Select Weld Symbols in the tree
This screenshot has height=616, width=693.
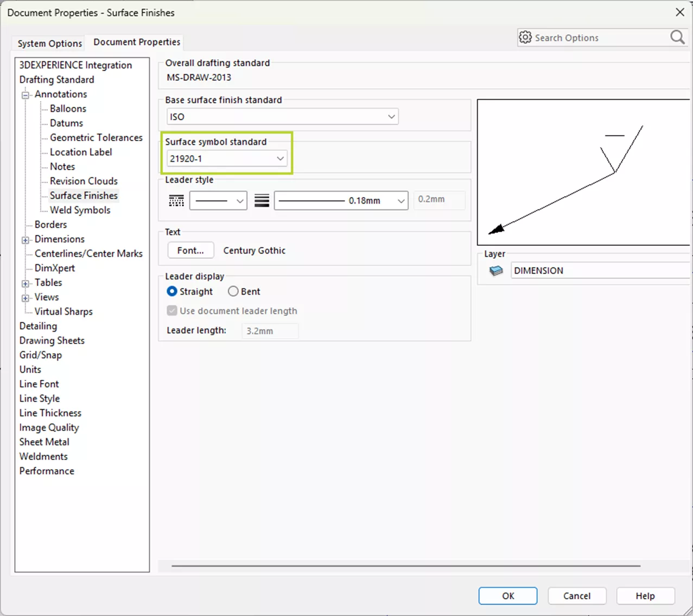point(80,210)
